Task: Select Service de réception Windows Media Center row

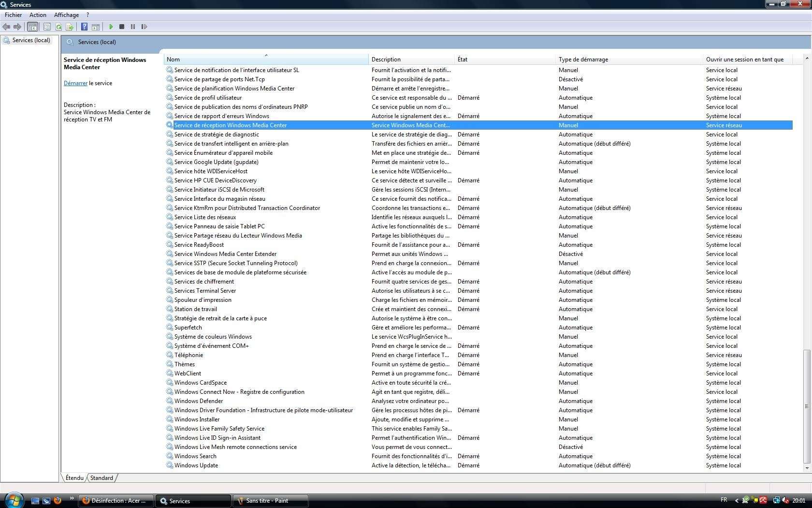Action: [478, 125]
